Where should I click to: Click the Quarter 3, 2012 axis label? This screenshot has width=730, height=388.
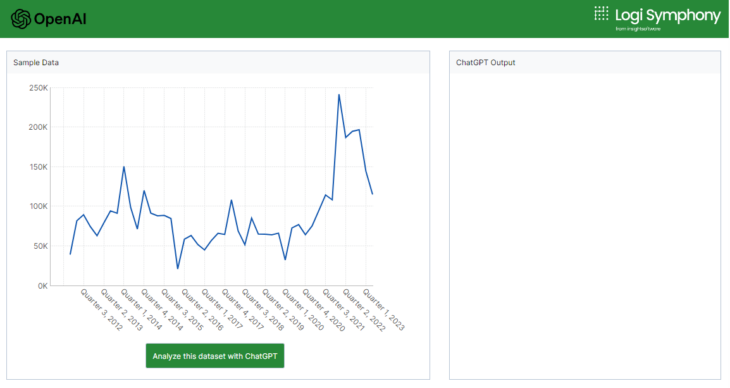(101, 310)
